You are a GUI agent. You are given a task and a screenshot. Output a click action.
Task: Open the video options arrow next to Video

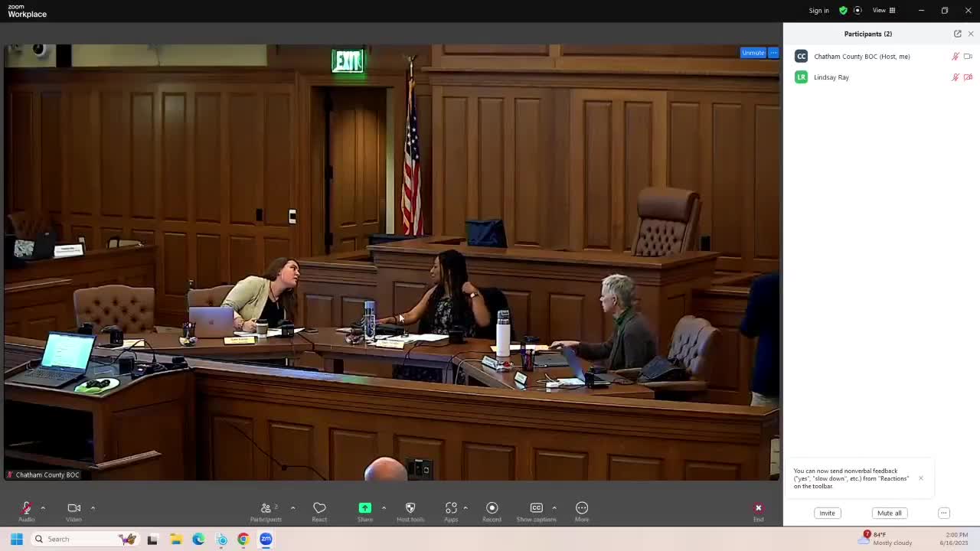click(x=93, y=507)
